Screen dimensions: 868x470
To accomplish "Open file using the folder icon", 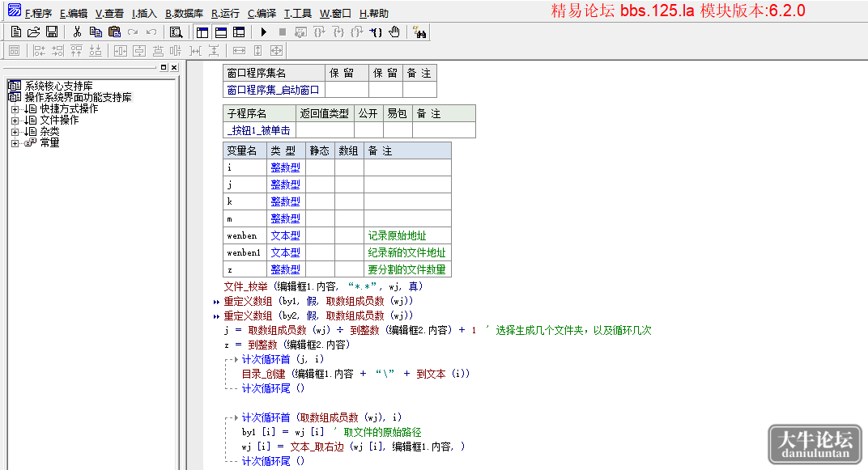I will tap(34, 32).
